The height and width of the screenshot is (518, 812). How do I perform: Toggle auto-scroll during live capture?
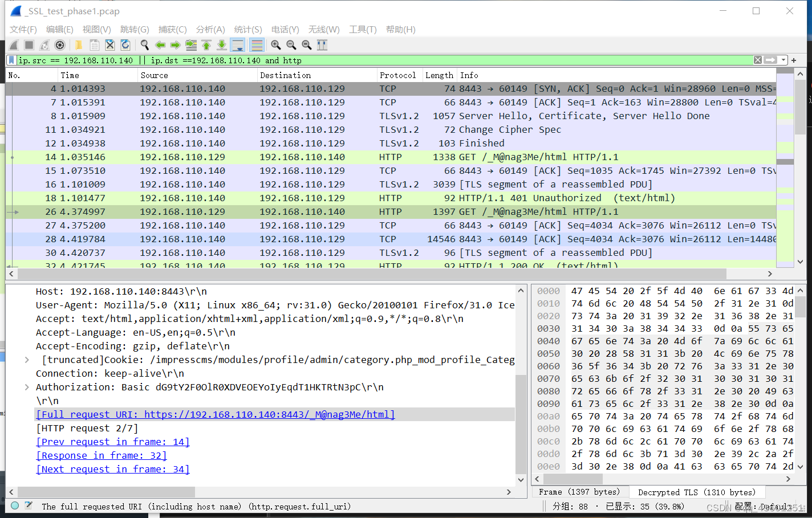pyautogui.click(x=238, y=45)
